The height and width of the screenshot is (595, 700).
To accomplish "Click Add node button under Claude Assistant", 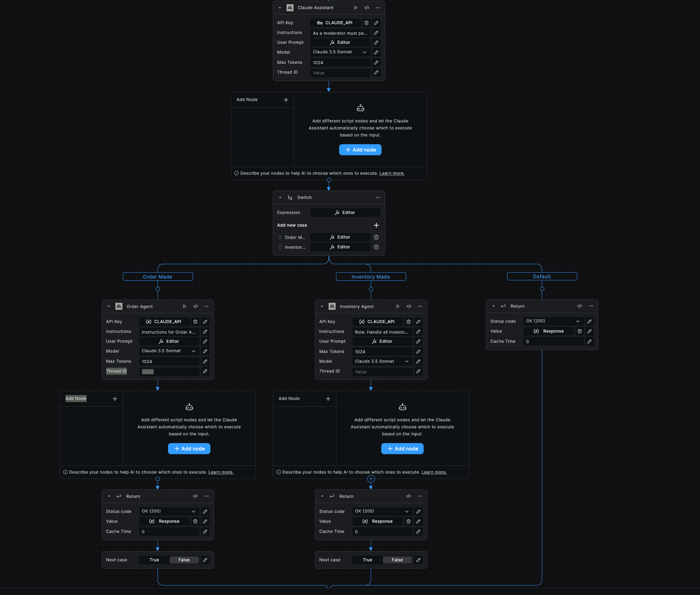I will (360, 150).
